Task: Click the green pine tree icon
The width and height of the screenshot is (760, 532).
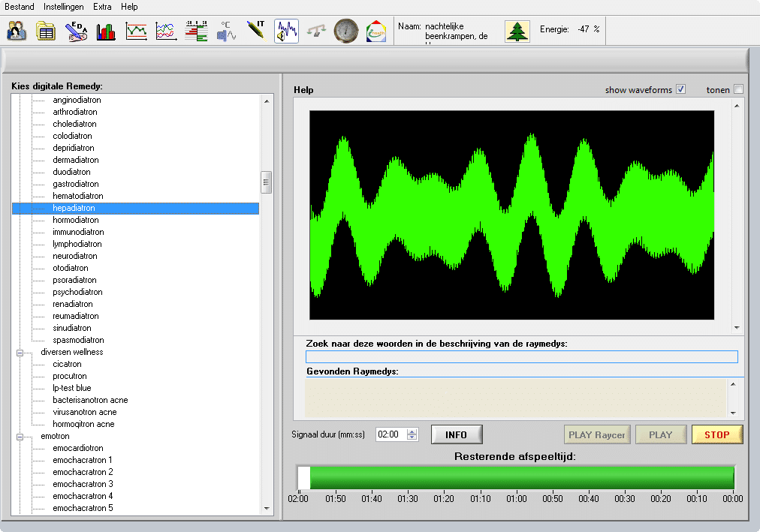Action: [x=517, y=31]
